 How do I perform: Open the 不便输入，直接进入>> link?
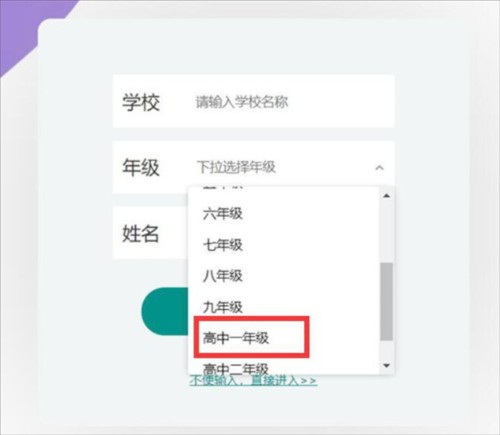point(253,380)
